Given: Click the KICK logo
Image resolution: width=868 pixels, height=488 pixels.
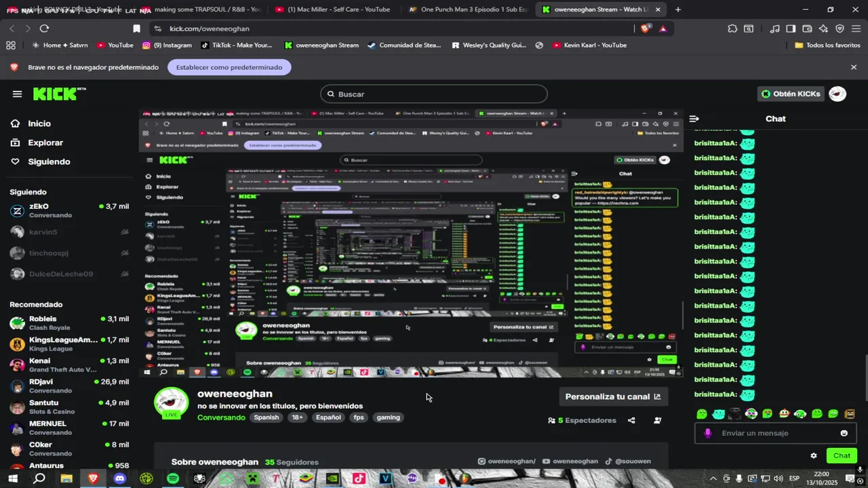Looking at the screenshot, I should [59, 94].
